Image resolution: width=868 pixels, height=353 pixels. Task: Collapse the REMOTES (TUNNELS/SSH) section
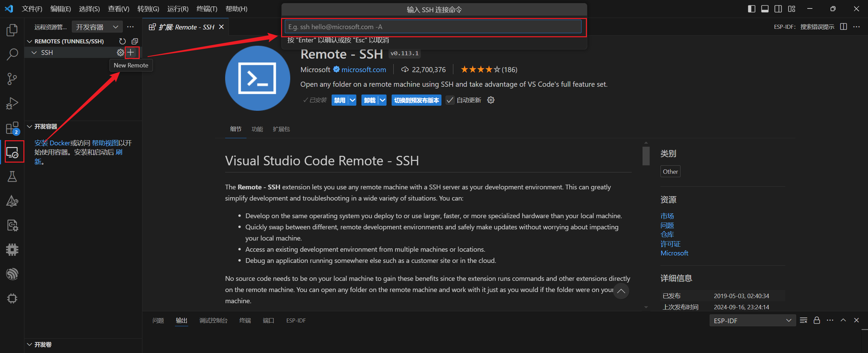[x=30, y=41]
